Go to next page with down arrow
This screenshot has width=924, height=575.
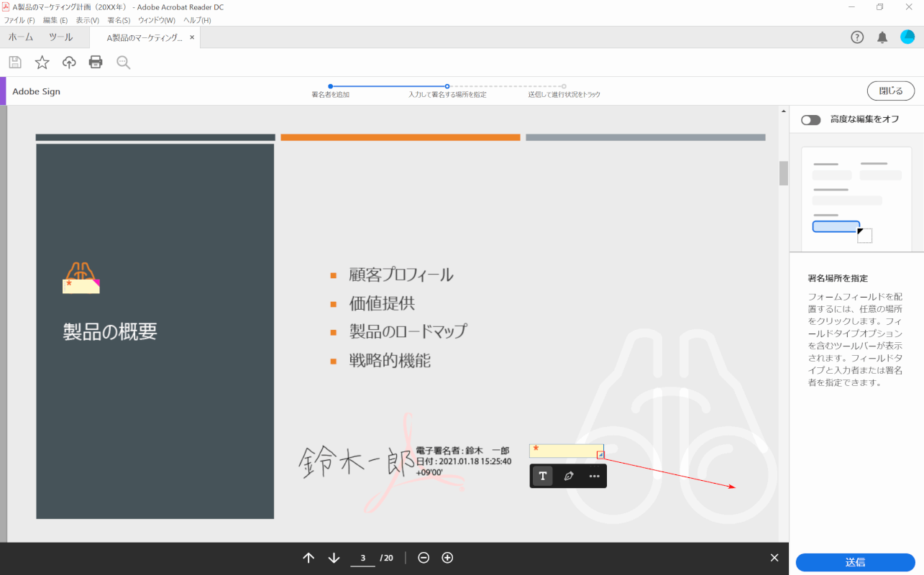tap(333, 557)
